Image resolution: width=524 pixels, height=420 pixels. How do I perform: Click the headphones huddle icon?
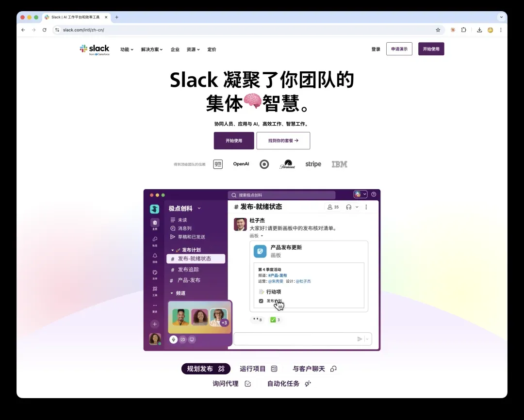[348, 207]
